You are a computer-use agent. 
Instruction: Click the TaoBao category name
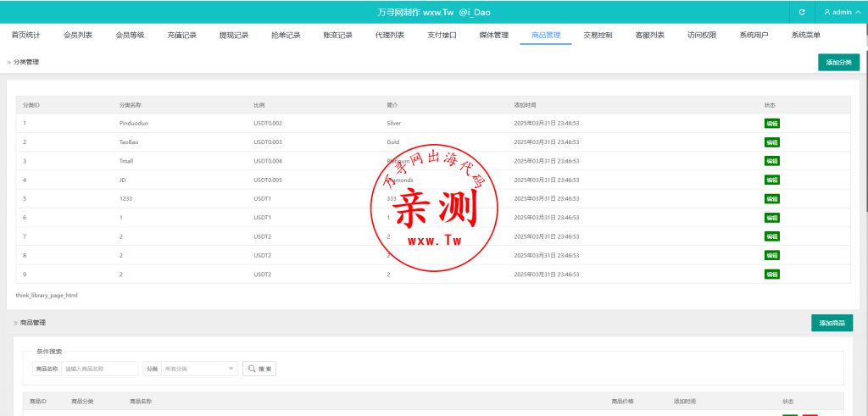click(129, 142)
